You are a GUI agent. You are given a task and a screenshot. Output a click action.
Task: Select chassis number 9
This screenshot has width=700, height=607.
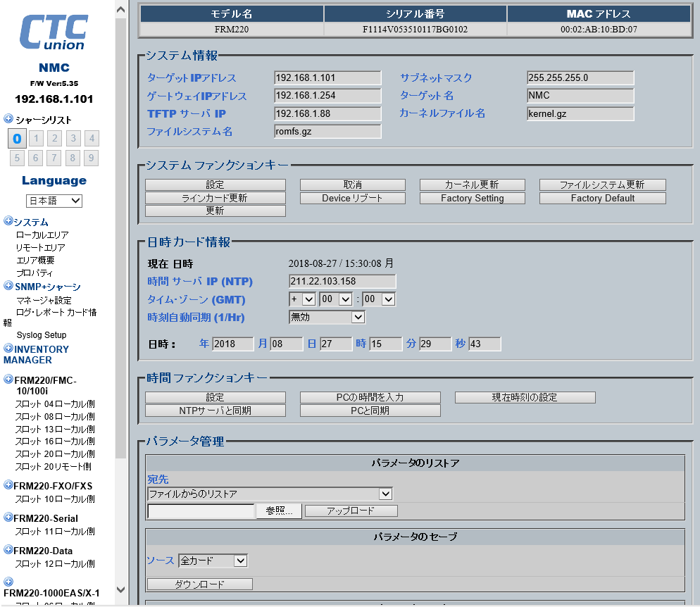point(91,158)
